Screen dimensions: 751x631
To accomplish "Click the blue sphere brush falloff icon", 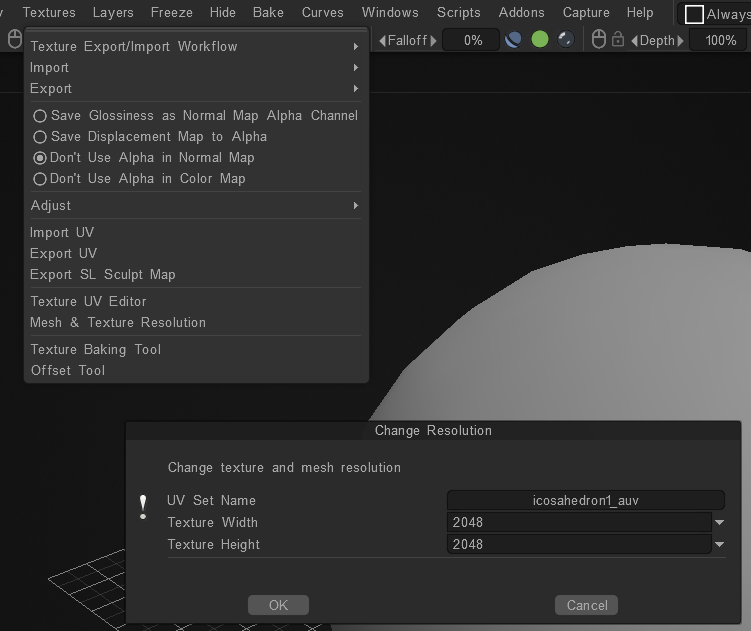I will pos(514,40).
